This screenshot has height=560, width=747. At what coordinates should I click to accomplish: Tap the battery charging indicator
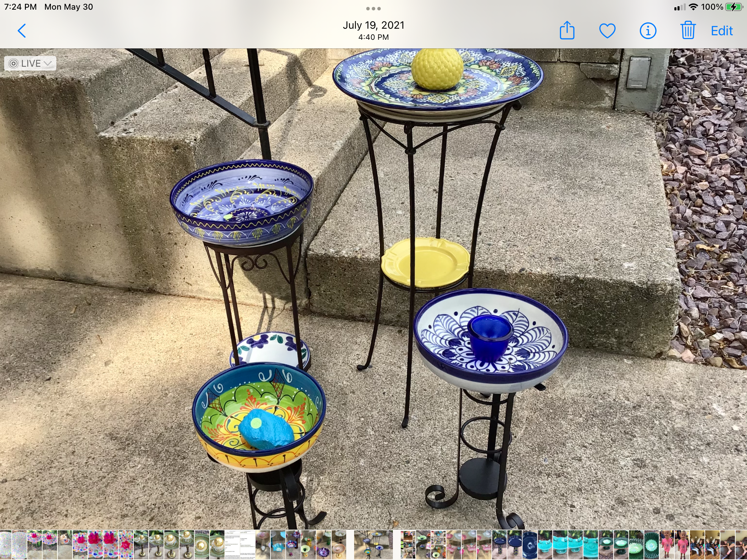(x=734, y=7)
